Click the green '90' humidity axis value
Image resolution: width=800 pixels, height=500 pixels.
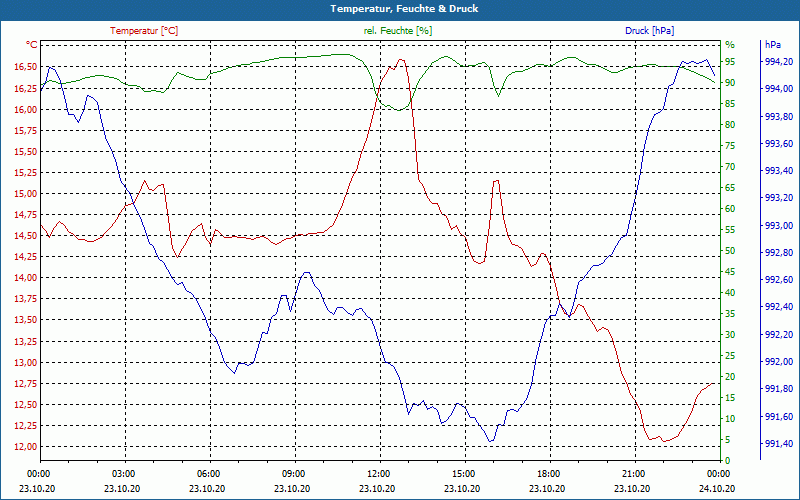tap(730, 83)
